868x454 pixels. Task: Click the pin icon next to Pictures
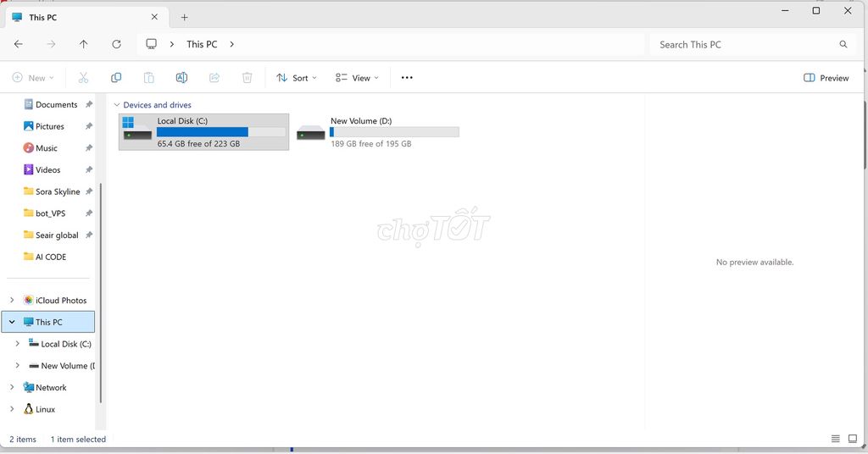pyautogui.click(x=88, y=126)
